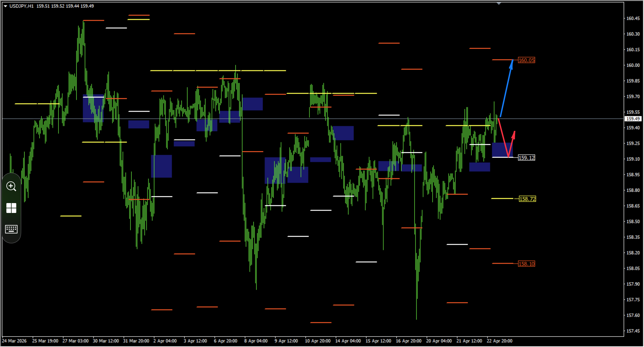The image size is (644, 347).
Task: Click the 157.45 price scale value
Action: point(633,331)
